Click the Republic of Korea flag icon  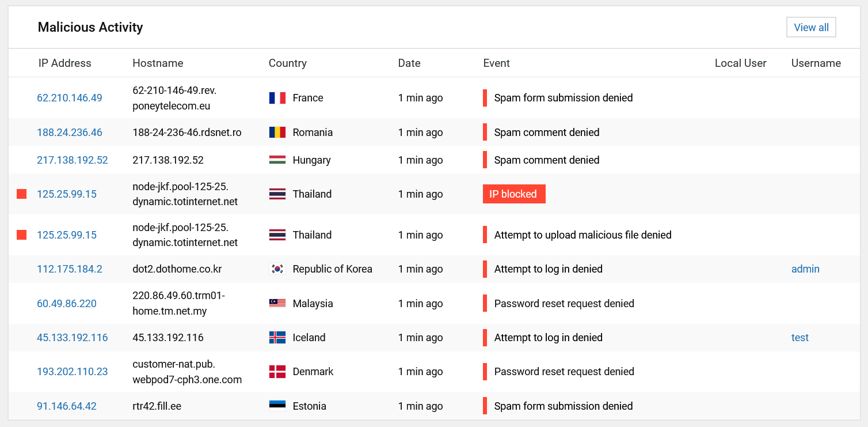pos(277,269)
